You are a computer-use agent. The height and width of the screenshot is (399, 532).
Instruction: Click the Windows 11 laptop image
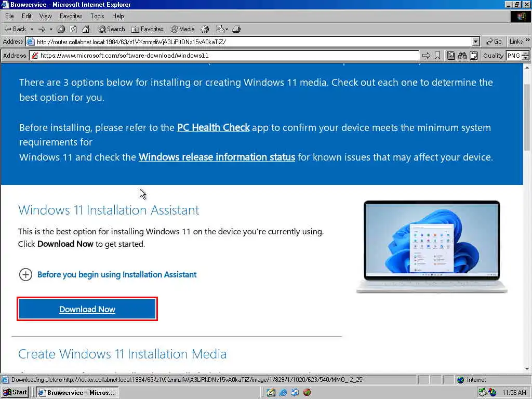[x=432, y=247]
